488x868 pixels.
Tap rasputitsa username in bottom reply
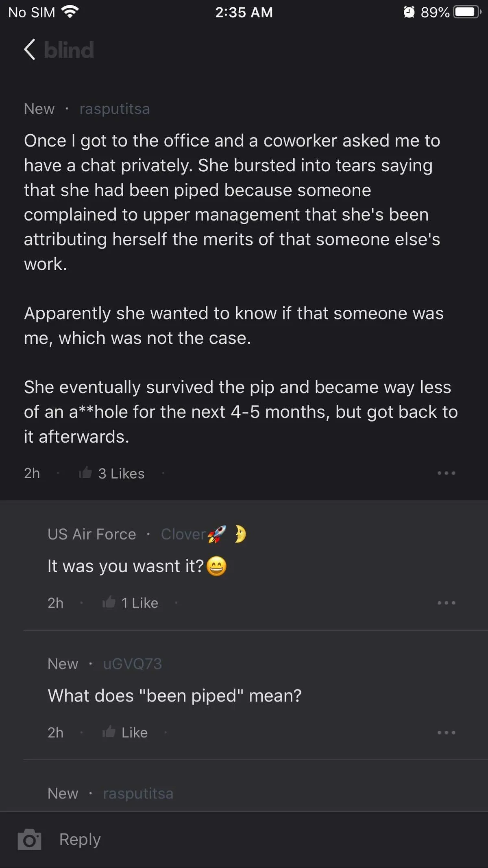click(138, 793)
